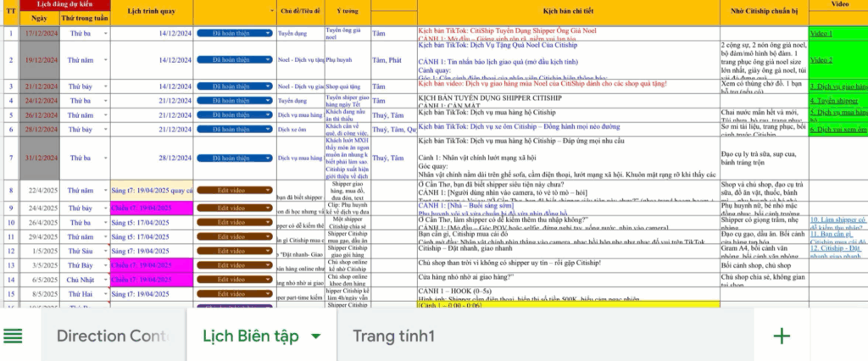Select the Nhờ Citiship chuẩn bị header cell
This screenshot has width=868, height=361.
[764, 11]
